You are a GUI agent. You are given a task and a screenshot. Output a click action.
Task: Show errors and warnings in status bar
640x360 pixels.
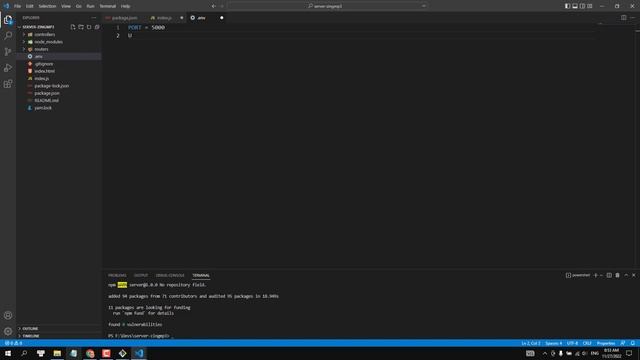click(13, 343)
